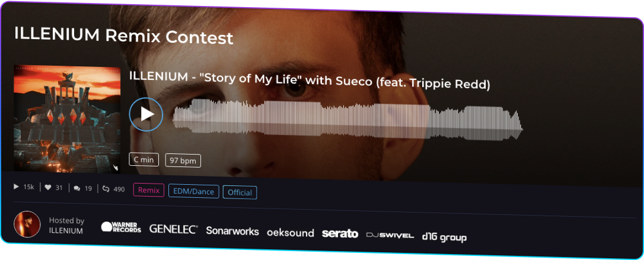Open the oeksound sponsor logo

tap(291, 233)
